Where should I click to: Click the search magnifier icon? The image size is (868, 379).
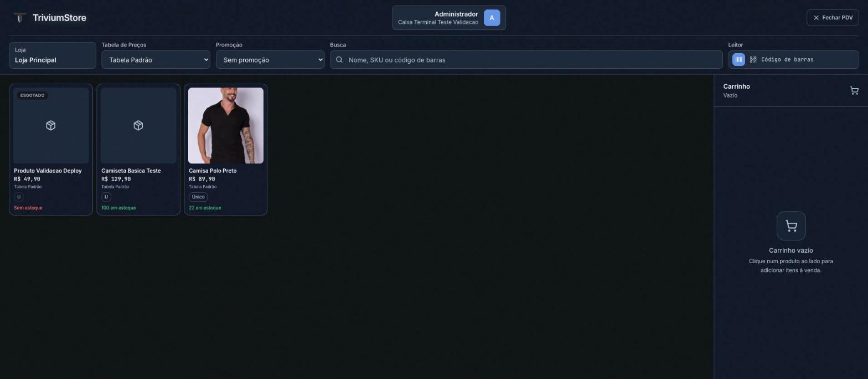[x=339, y=60]
